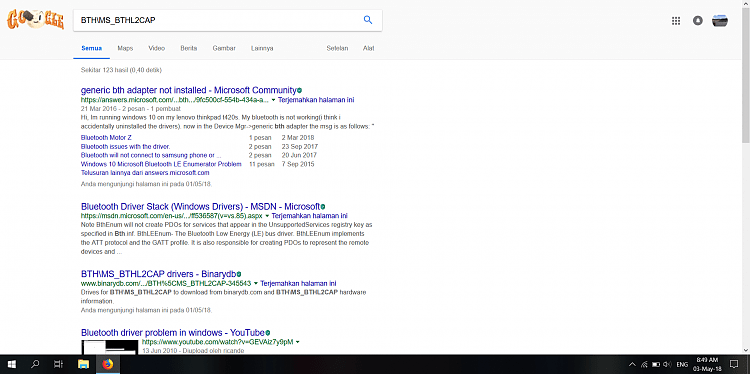Open the Google notifications bell icon
The height and width of the screenshot is (374, 750).
pyautogui.click(x=698, y=21)
